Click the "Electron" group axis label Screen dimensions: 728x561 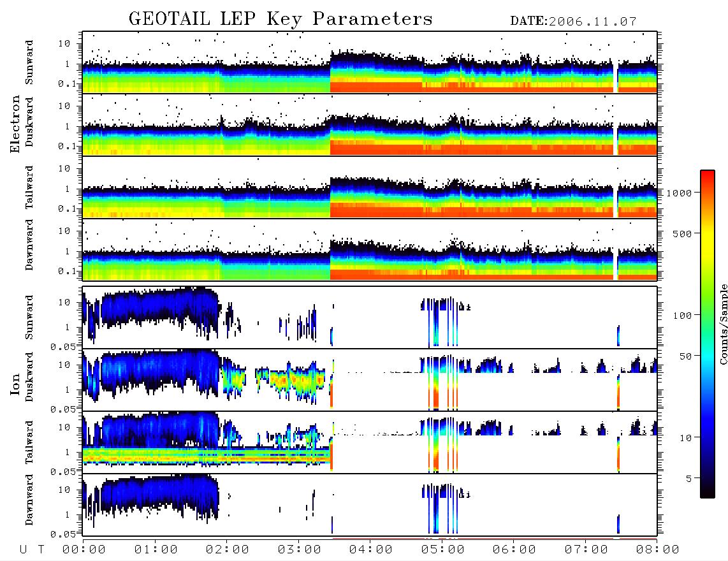pyautogui.click(x=15, y=124)
